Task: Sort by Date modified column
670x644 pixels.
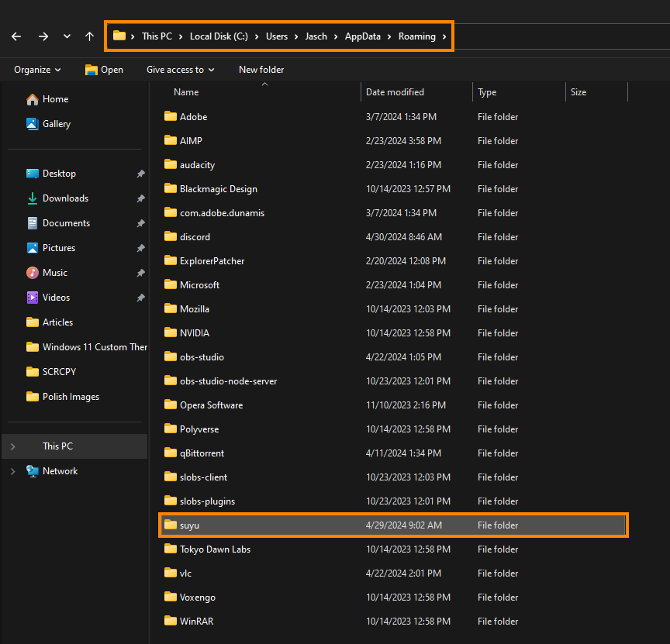Action: (x=395, y=92)
